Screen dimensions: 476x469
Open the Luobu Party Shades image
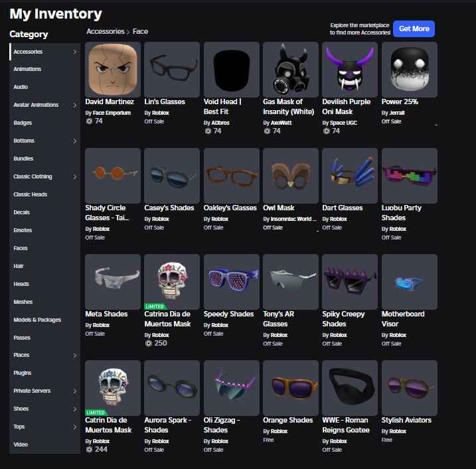pyautogui.click(x=409, y=176)
